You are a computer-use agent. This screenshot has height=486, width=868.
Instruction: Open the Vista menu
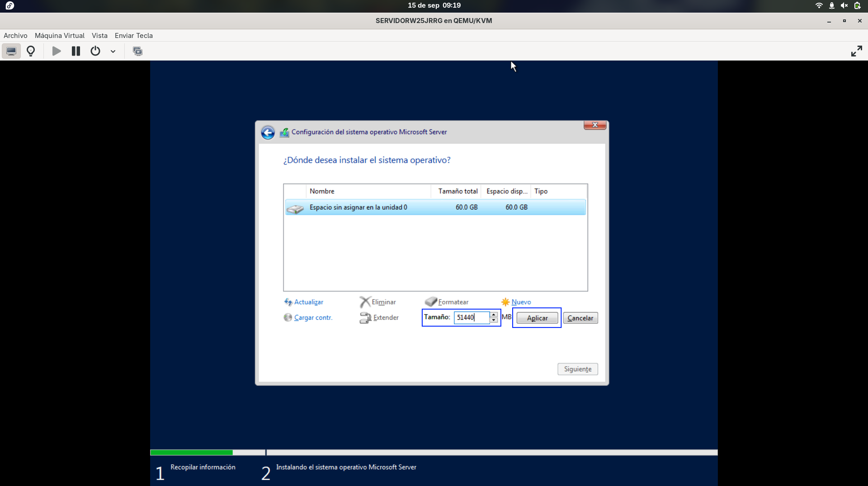(x=99, y=36)
